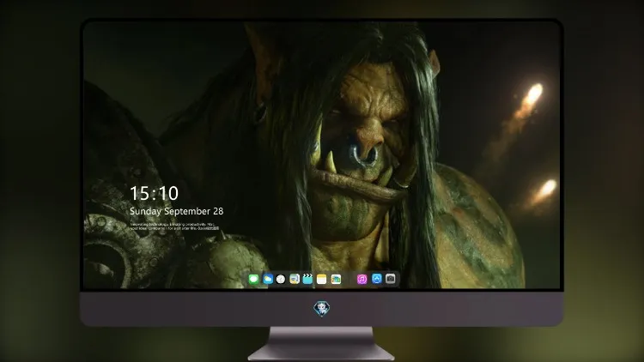This screenshot has height=362, width=644.
Task: Launch the Finder-style app icon in dock
Action: [295, 279]
